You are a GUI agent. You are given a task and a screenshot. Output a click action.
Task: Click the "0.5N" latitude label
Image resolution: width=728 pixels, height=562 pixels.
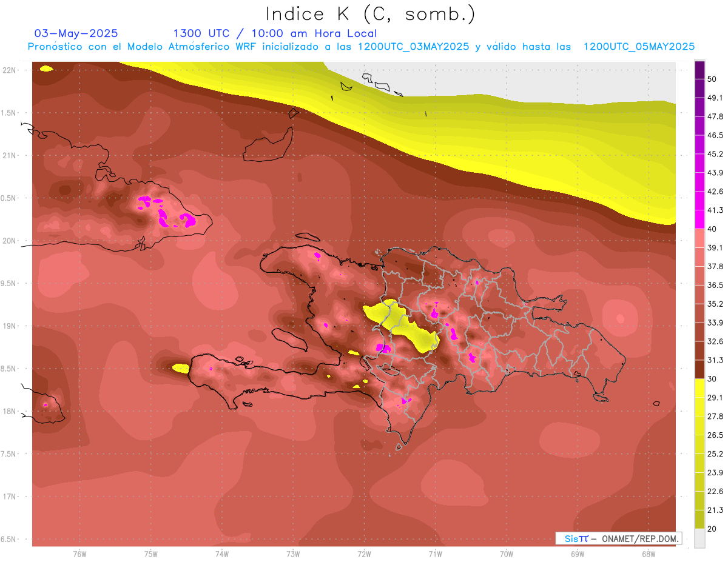point(10,198)
